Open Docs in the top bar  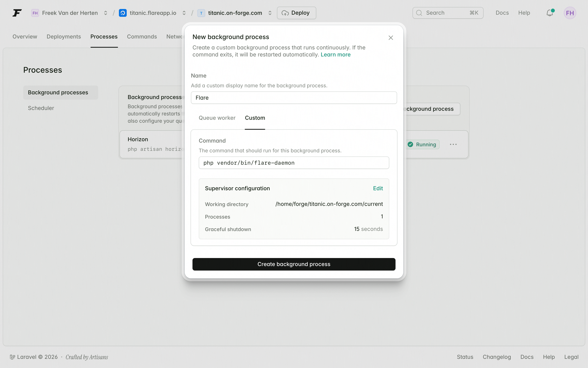point(502,13)
